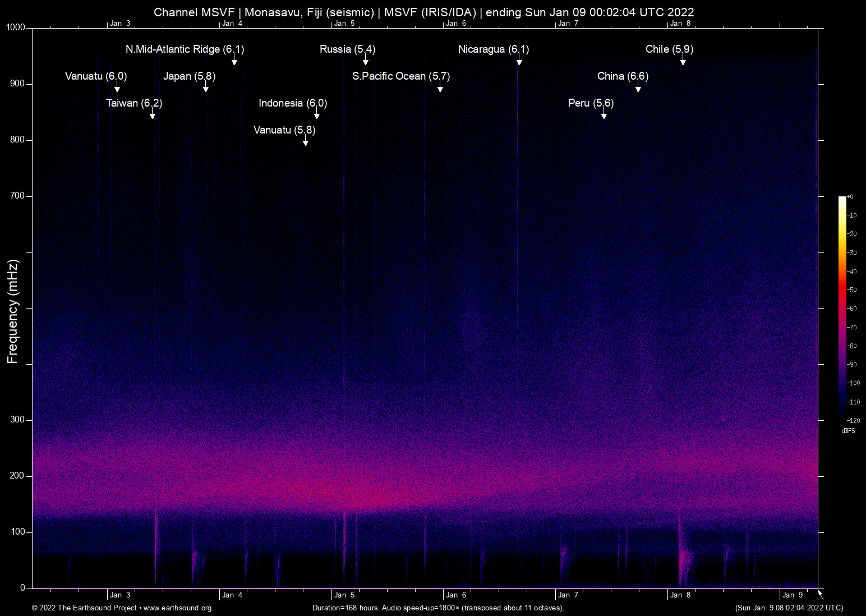Click the Duration=168 hours caption
This screenshot has height=616, width=866.
[438, 608]
